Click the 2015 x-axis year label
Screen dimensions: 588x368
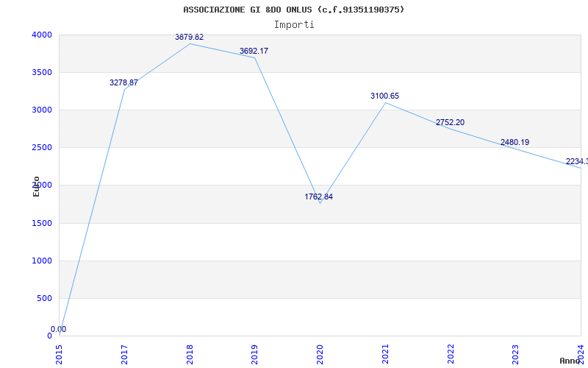point(60,354)
